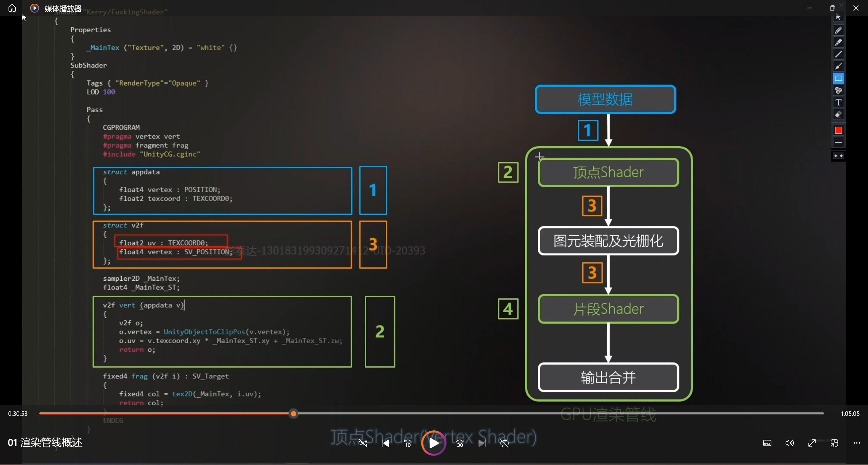Go to the media player home
The image size is (868, 465).
(12, 8)
